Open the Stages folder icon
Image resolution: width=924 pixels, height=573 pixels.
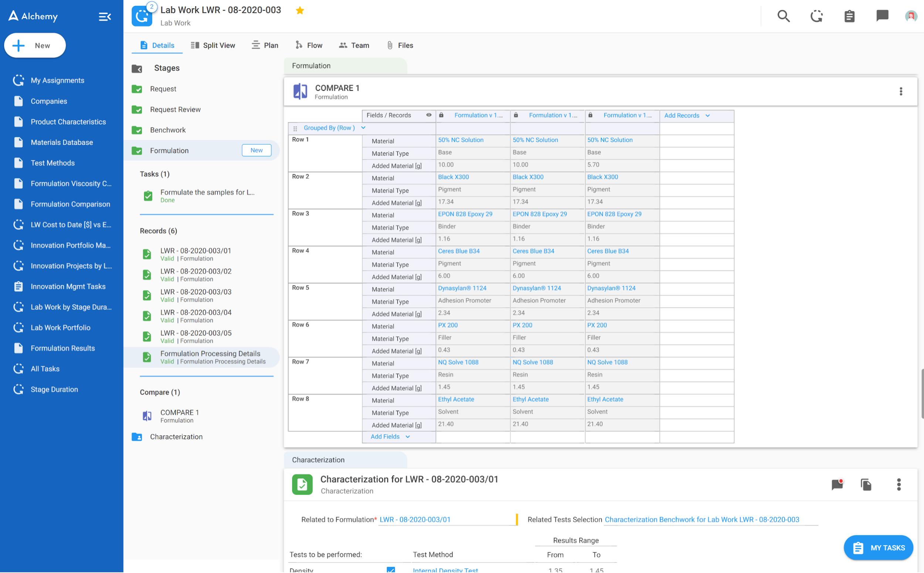137,68
